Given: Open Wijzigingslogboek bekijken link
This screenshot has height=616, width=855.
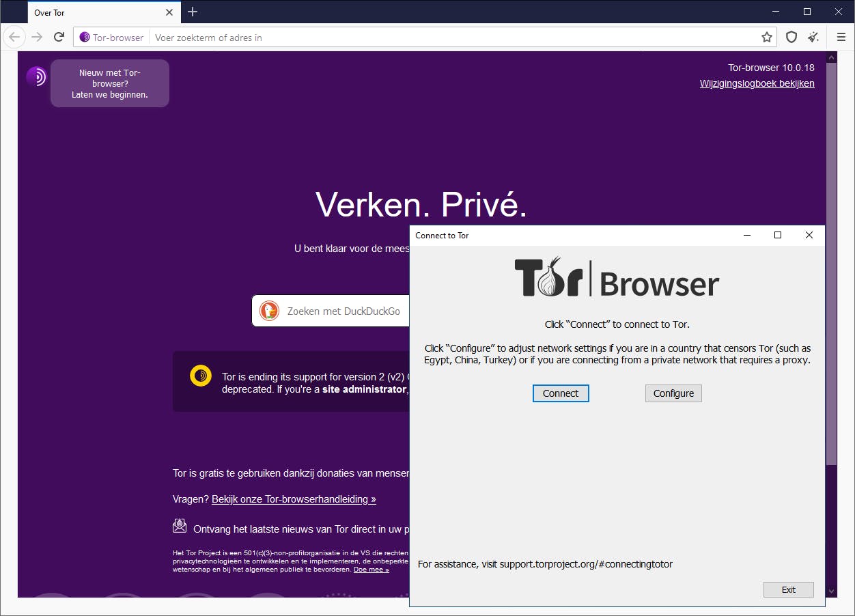Looking at the screenshot, I should 757,83.
